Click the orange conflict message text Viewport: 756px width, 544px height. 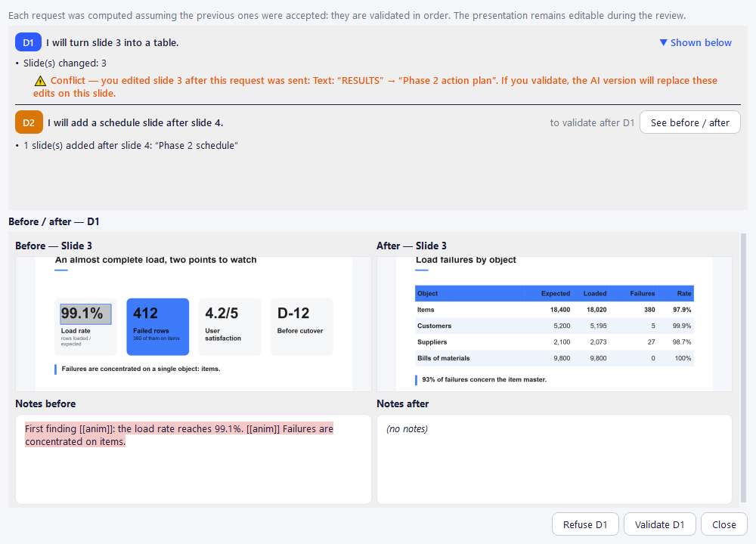pyautogui.click(x=375, y=87)
